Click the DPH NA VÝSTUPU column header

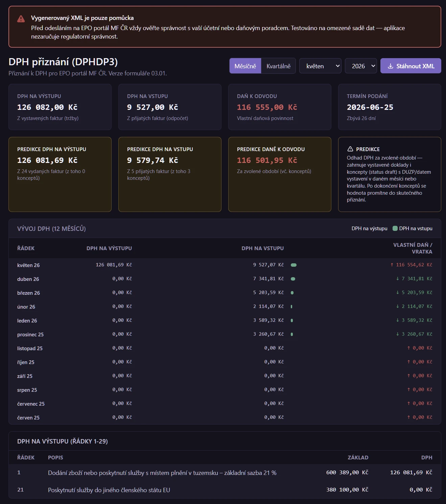[x=109, y=248]
